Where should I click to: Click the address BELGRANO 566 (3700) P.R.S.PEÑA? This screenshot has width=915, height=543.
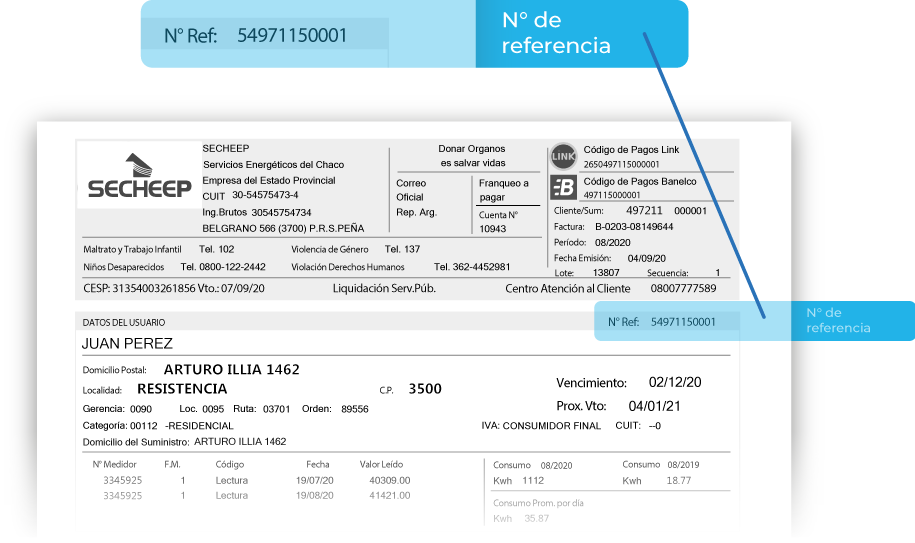click(283, 228)
